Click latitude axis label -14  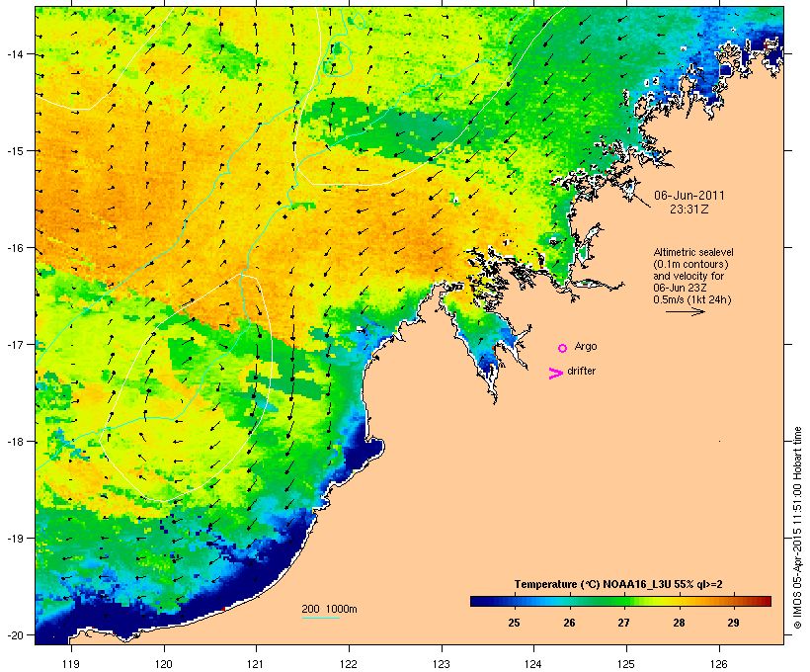click(14, 53)
